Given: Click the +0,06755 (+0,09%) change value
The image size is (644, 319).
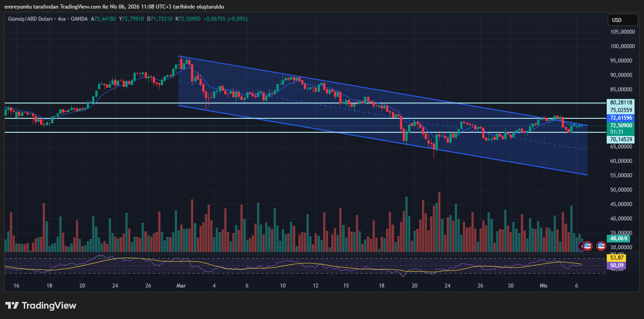Looking at the screenshot, I should (225, 19).
